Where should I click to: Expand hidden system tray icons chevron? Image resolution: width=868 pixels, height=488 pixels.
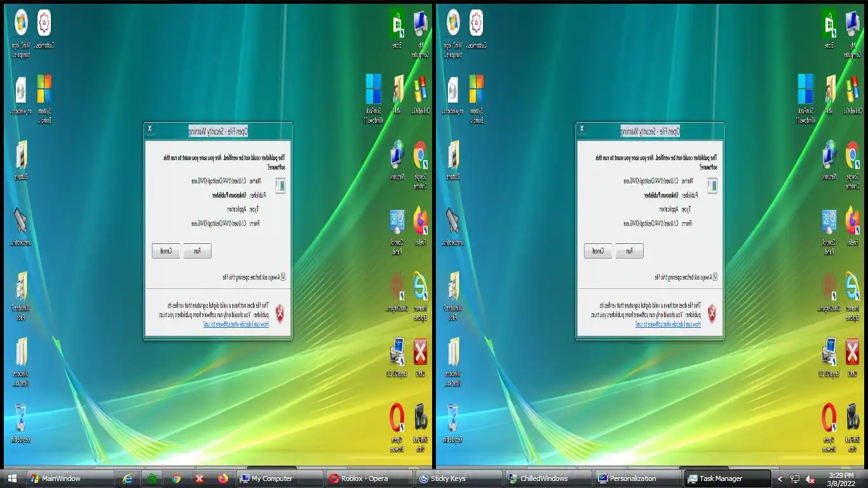780,479
